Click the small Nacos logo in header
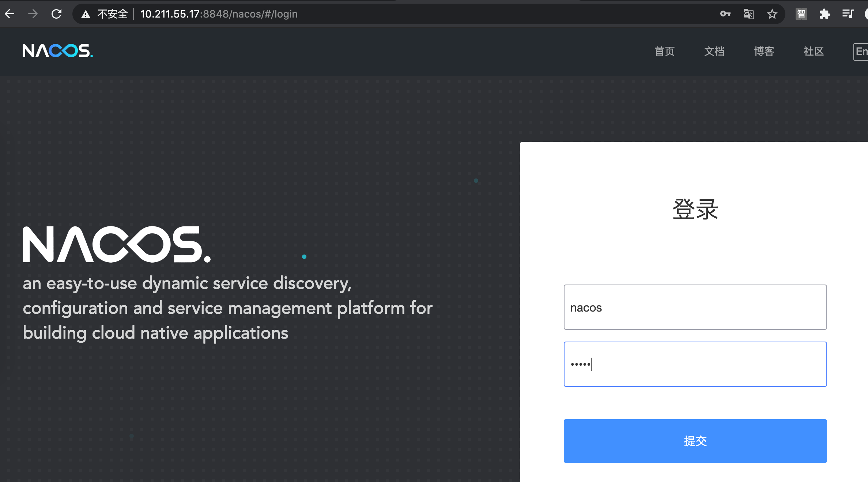 (58, 51)
